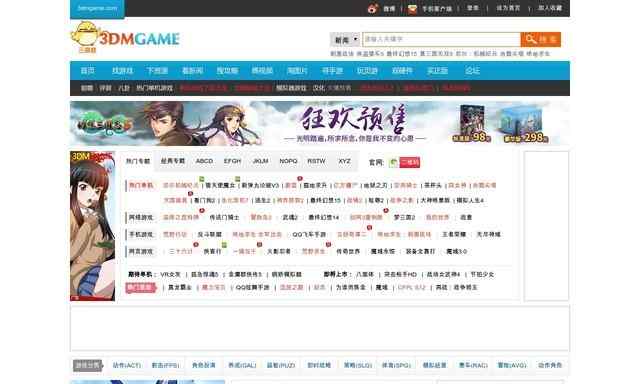Select 养成(GAL) game category
This screenshot has width=640, height=384.
242,365
